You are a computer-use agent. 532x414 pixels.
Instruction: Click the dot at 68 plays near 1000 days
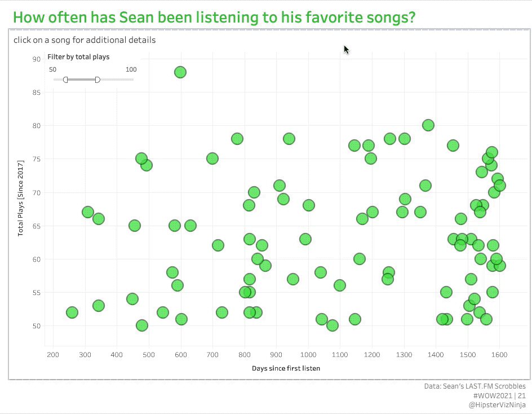[309, 205]
